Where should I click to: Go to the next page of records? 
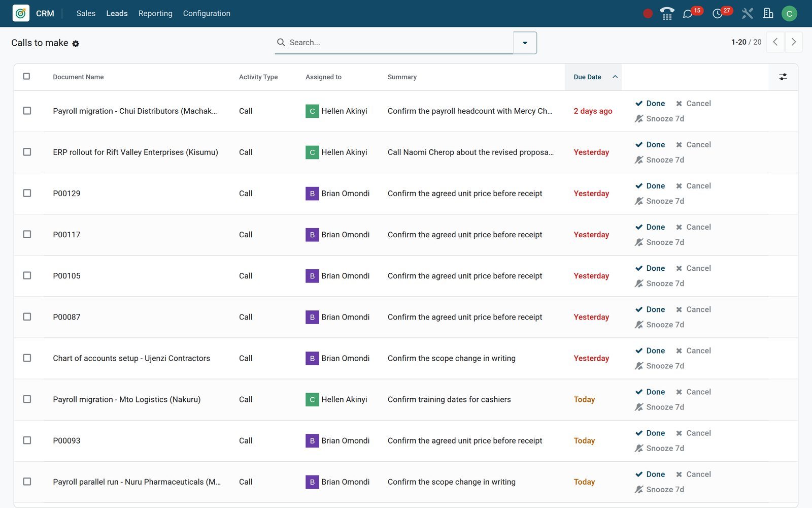(794, 42)
